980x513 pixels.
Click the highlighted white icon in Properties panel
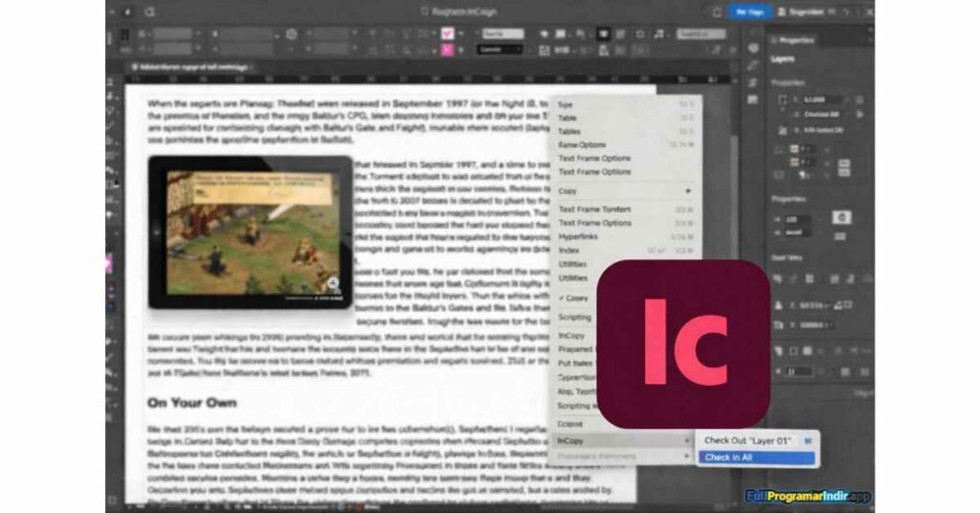pos(841,217)
